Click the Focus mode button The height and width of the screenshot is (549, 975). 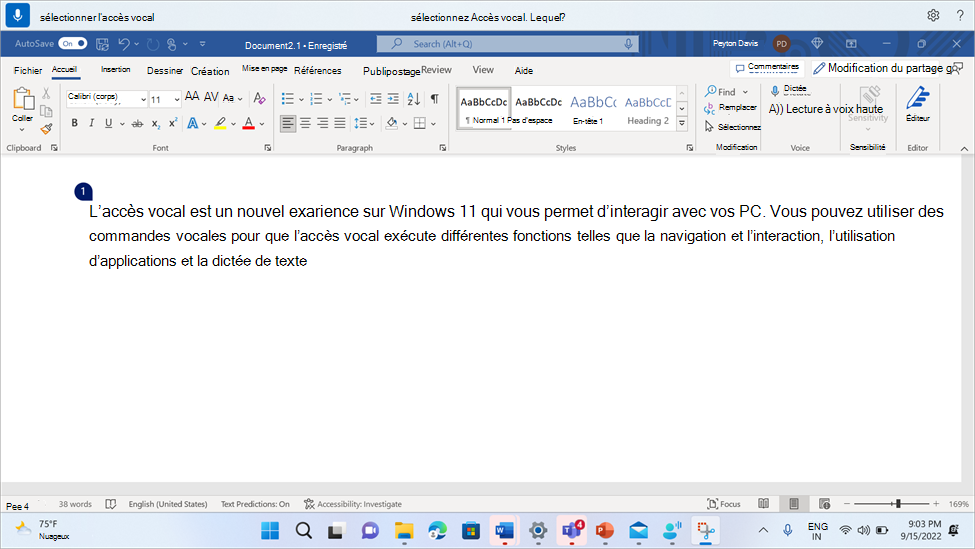coord(724,504)
